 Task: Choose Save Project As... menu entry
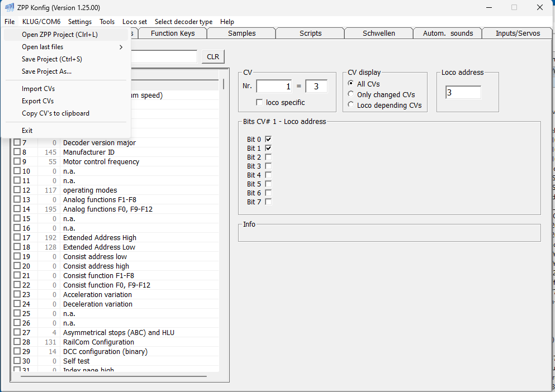point(46,71)
